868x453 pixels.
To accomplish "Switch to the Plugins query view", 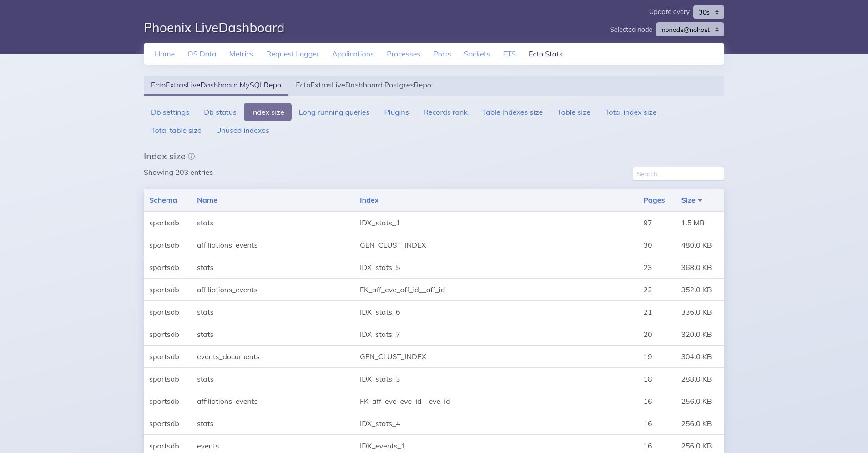I will point(396,112).
